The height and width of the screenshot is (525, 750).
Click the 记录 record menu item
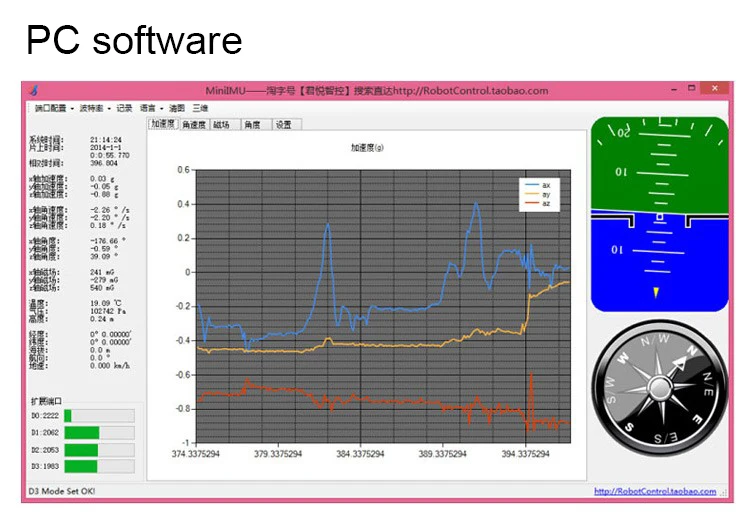point(124,108)
